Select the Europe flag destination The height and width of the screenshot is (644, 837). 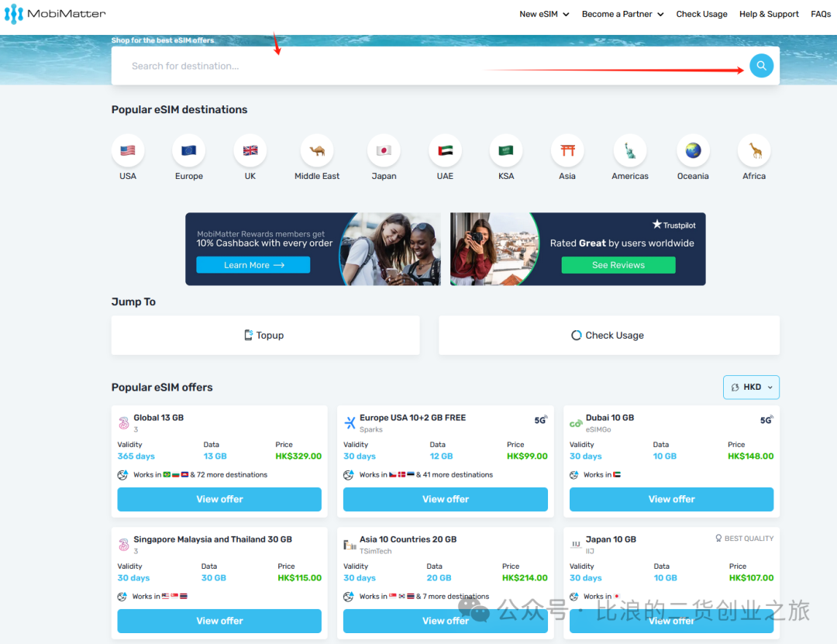pyautogui.click(x=188, y=150)
